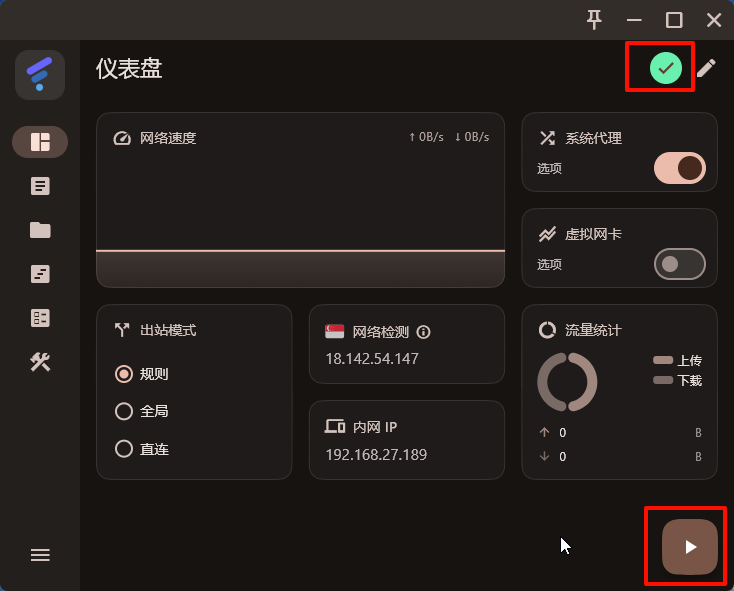This screenshot has width=734, height=591.
Task: Click the 网络速度 graph card
Action: 300,200
